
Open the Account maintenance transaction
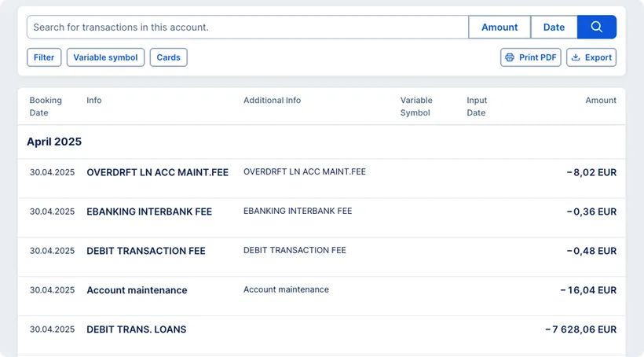(137, 290)
